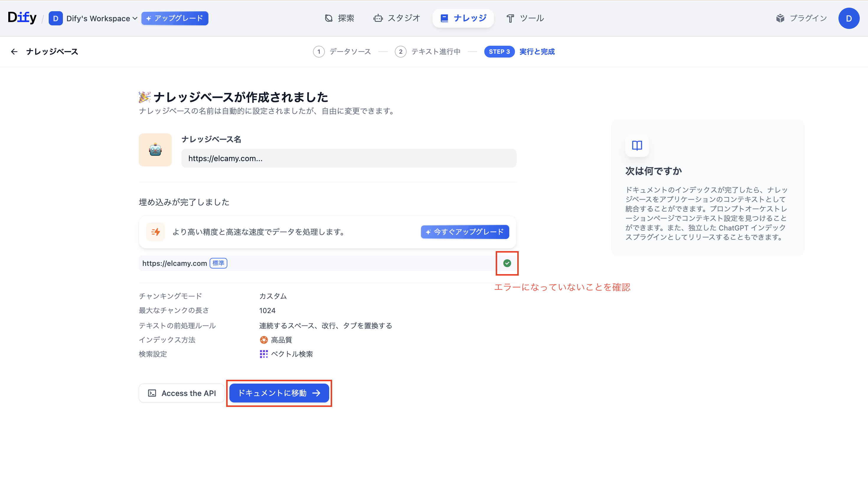Screen dimensions: 868x491
Task: Click step 1 データソース circle
Action: (319, 52)
